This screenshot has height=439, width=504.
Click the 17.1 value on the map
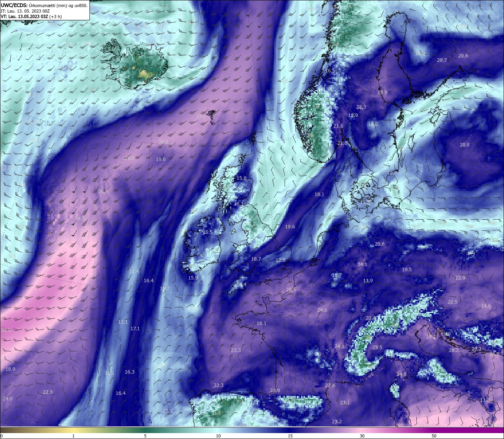(x=135, y=328)
